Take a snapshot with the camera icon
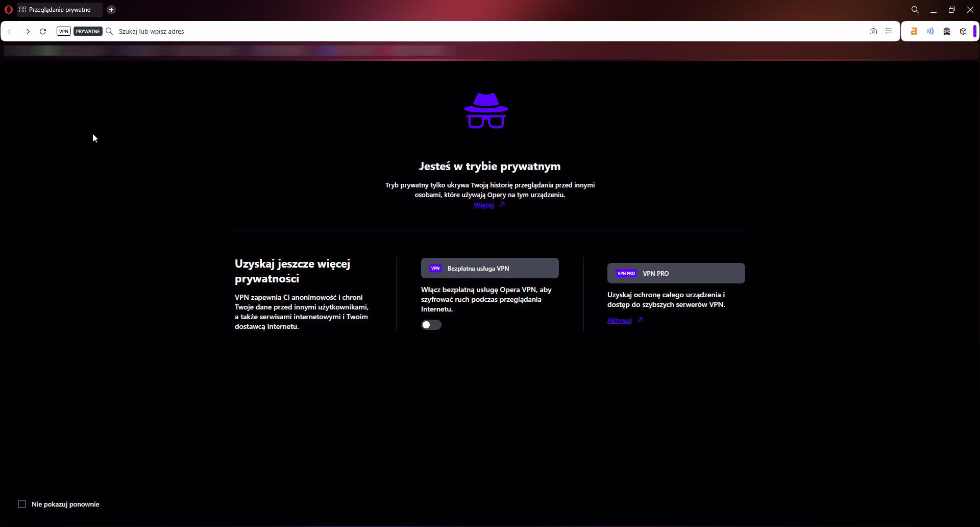The height and width of the screenshot is (527, 980). coord(873,31)
